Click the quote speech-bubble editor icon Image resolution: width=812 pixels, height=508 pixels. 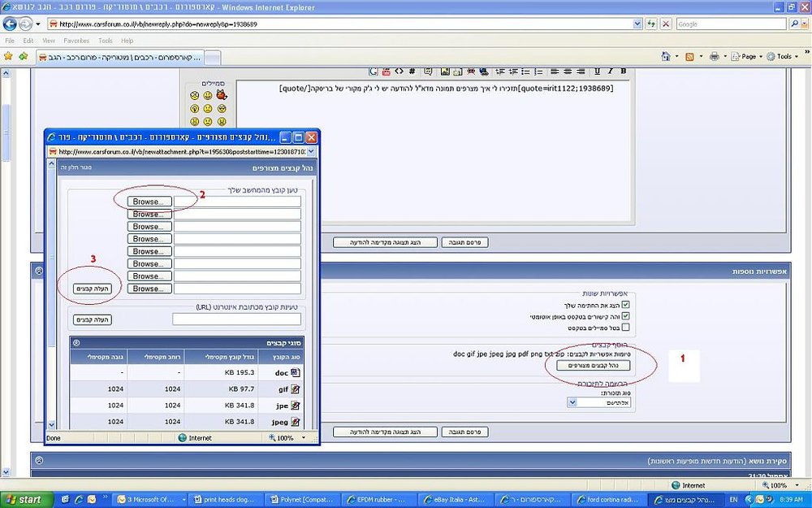[x=428, y=72]
